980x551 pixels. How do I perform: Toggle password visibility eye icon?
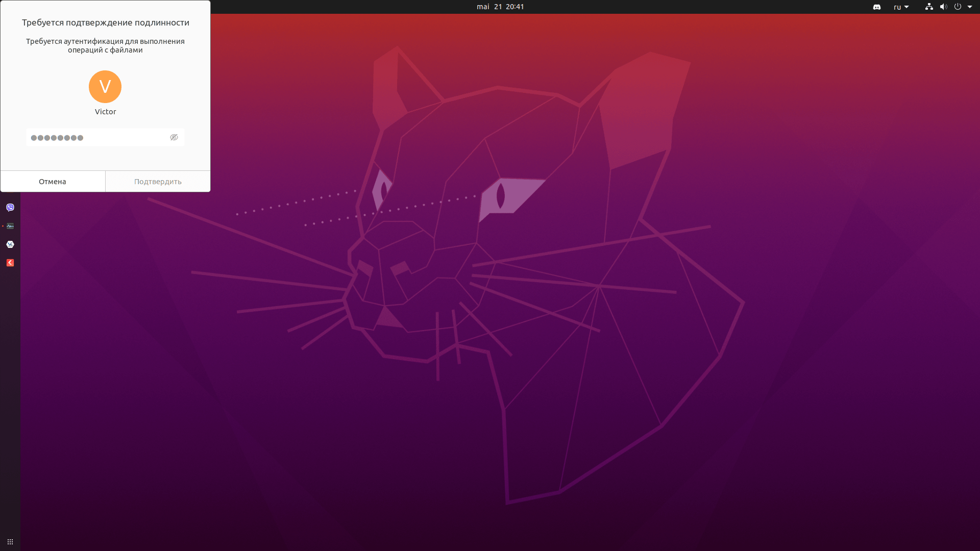tap(174, 137)
